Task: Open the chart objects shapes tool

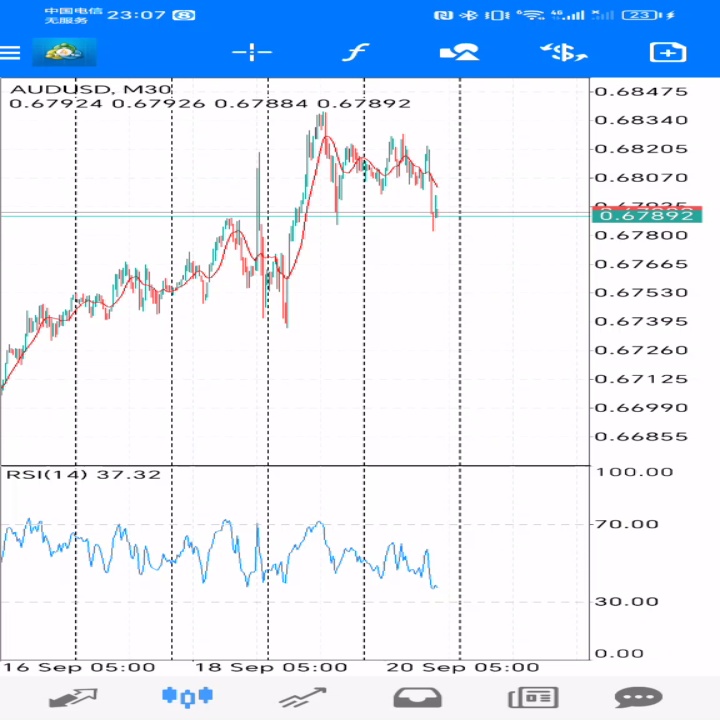Action: (x=459, y=53)
